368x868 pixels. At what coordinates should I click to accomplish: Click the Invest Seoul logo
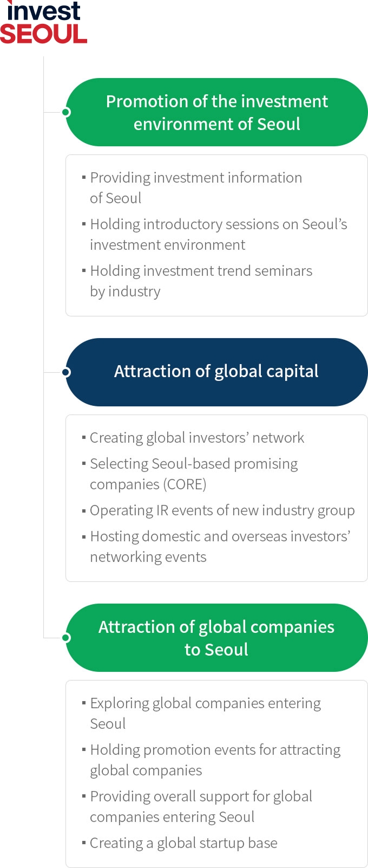tap(43, 22)
